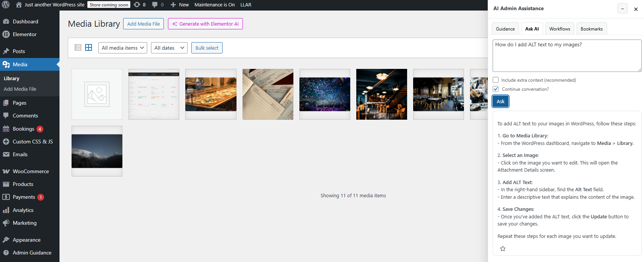644x262 pixels.
Task: Uncheck Continue conversation checkbox
Action: [x=496, y=89]
